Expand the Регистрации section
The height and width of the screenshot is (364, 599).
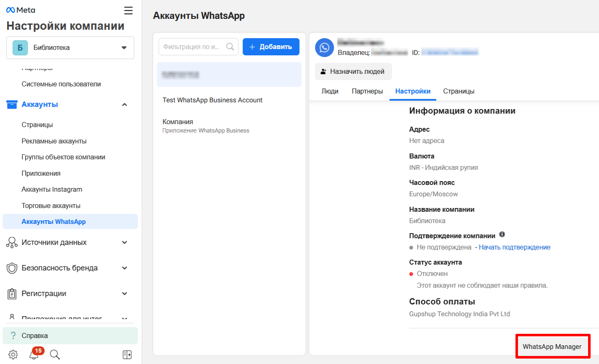coord(124,294)
